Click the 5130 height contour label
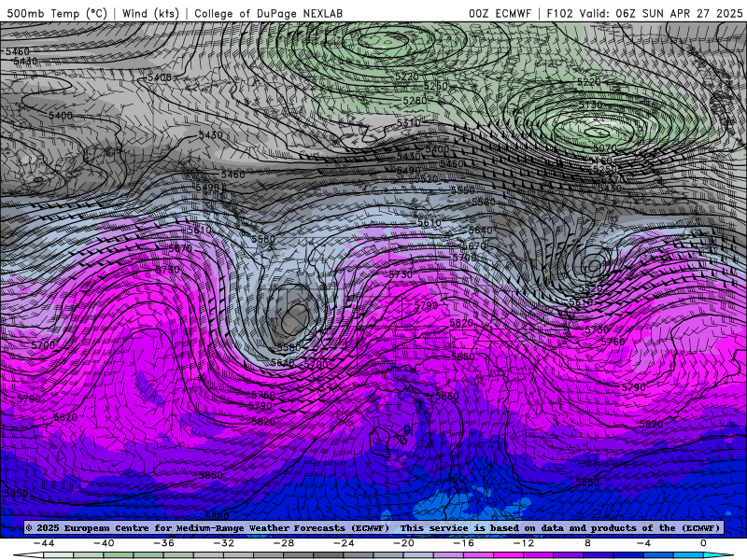 click(590, 105)
